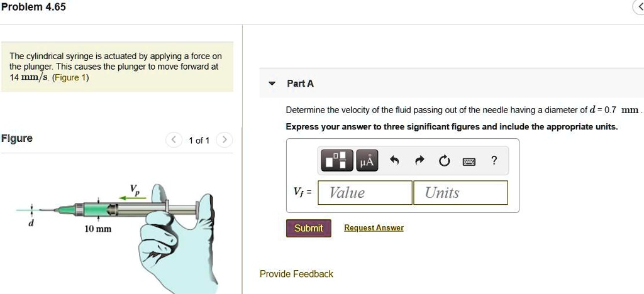The image size is (644, 294).
Task: Click the Figure panel heading
Action: 17,138
